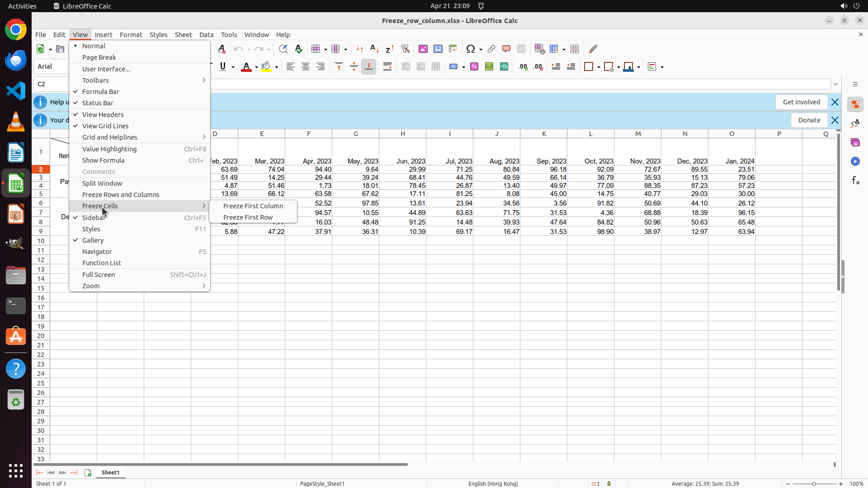Toggle the Status Bar menu option
Image resolution: width=868 pixels, height=488 pixels.
click(98, 103)
